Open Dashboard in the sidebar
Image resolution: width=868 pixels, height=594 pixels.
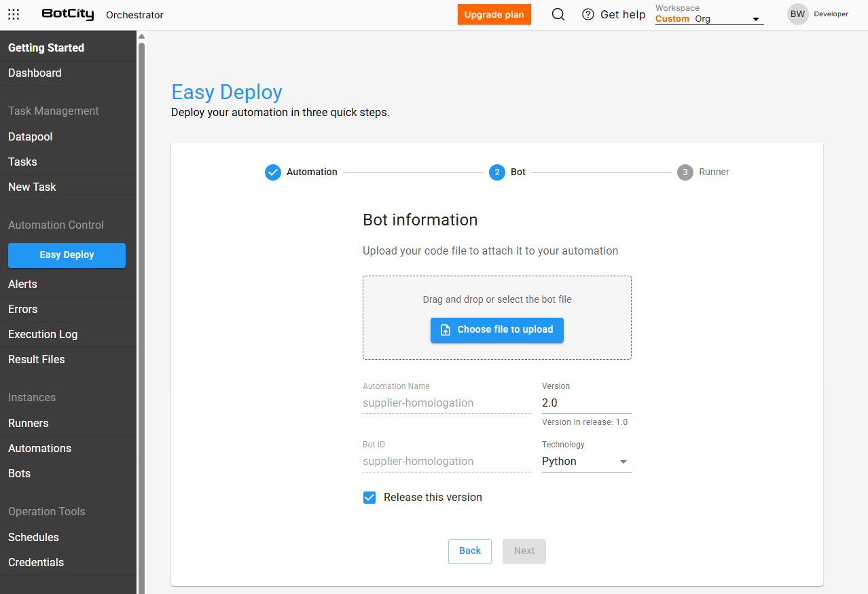pos(68,73)
